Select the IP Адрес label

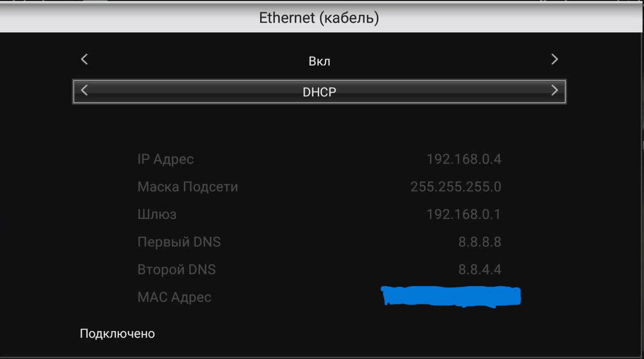click(165, 160)
